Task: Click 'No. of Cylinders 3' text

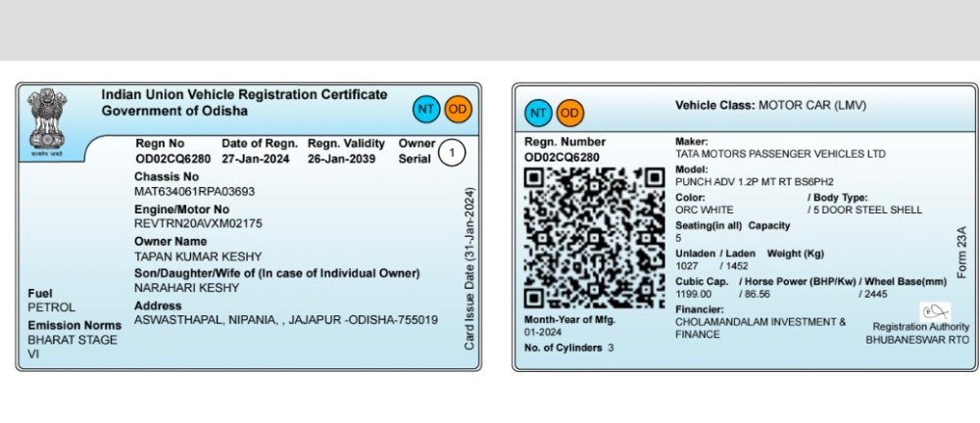Action: [568, 348]
